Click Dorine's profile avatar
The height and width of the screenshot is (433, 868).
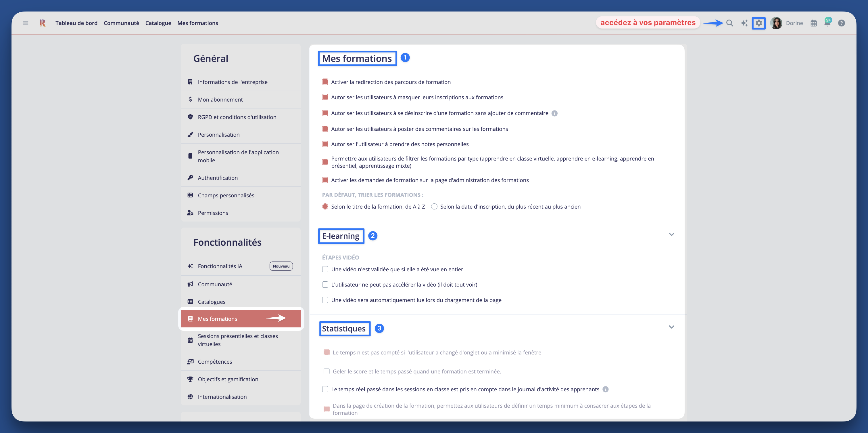click(776, 23)
